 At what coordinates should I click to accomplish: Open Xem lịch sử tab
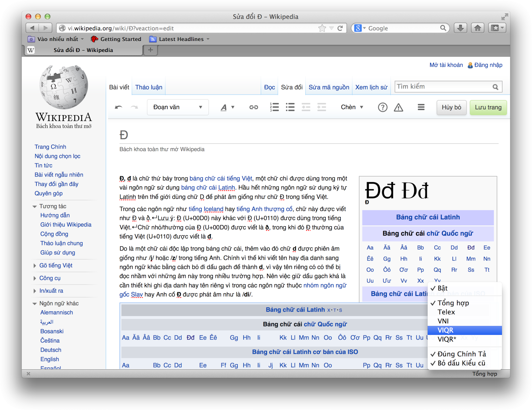coord(371,87)
